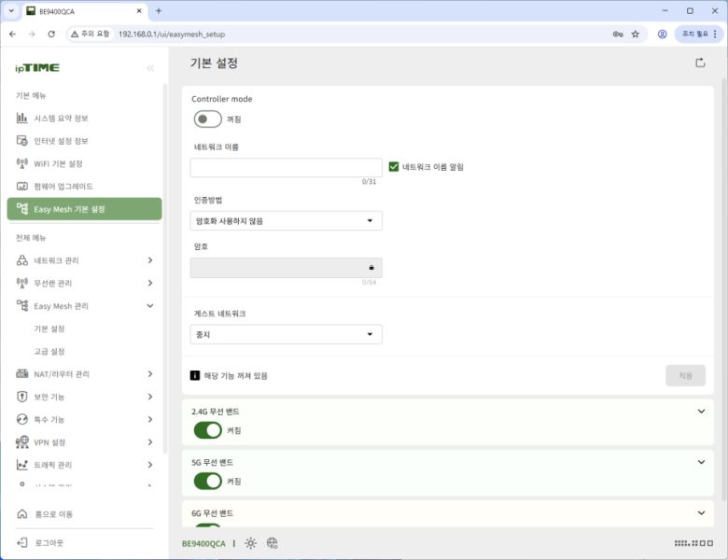
Task: Select 기본 설정 under Easy Mesh 관리
Action: (x=49, y=329)
